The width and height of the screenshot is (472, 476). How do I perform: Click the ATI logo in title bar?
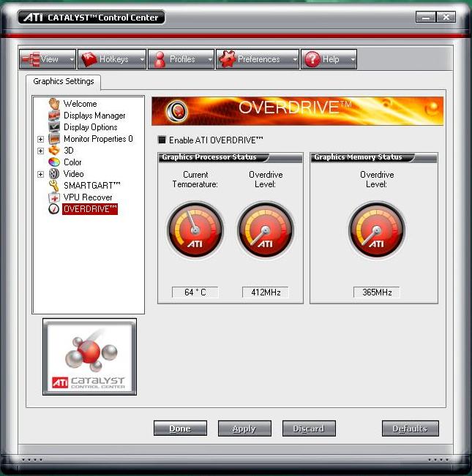tap(33, 18)
